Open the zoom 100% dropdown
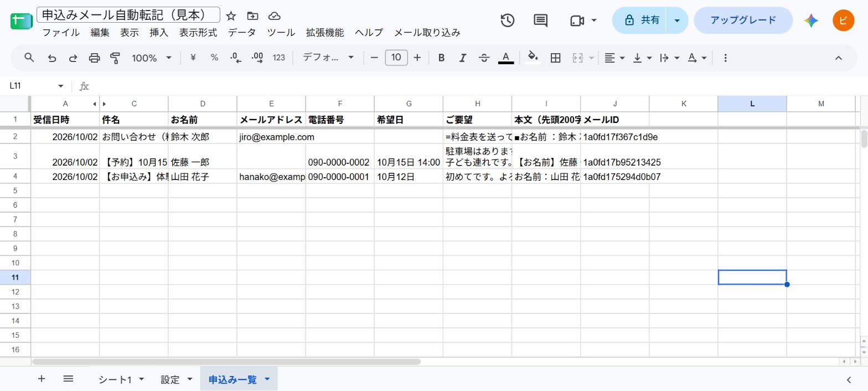 (151, 58)
